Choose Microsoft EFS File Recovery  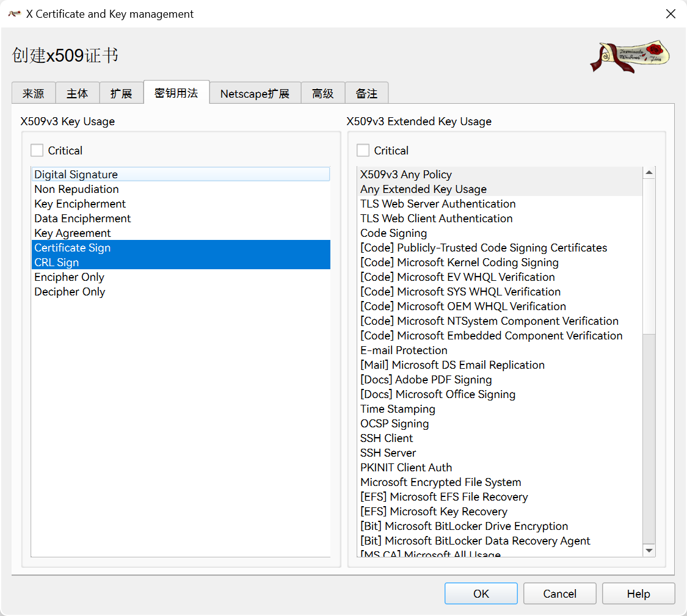(500, 497)
